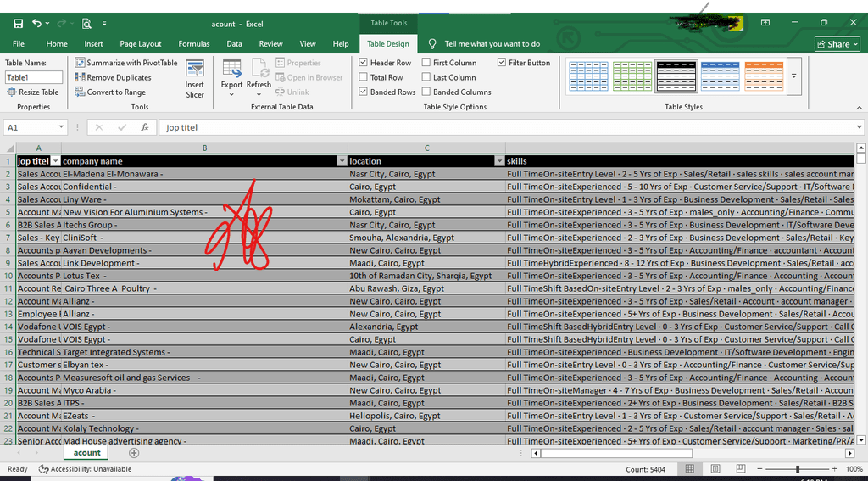Click the Refresh table data icon
Viewport: 868px width, 481px height.
pos(259,68)
